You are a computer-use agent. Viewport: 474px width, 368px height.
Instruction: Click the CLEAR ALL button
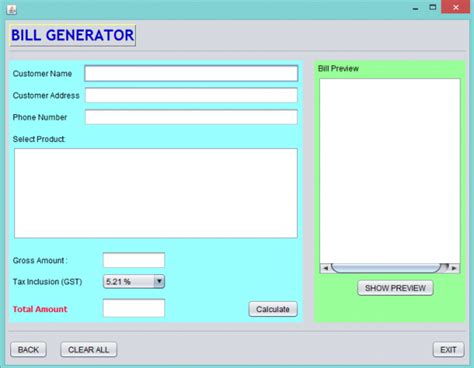pos(89,350)
